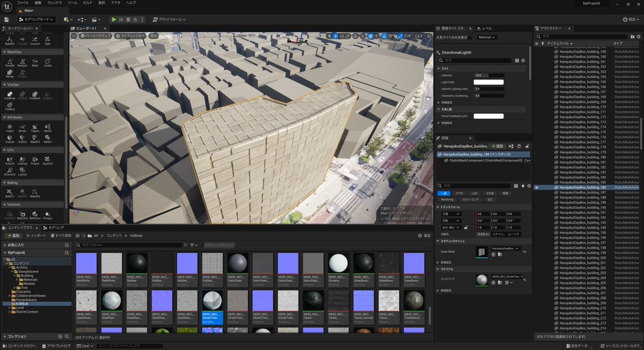Click search icon beside MyProject6 header

point(67,252)
